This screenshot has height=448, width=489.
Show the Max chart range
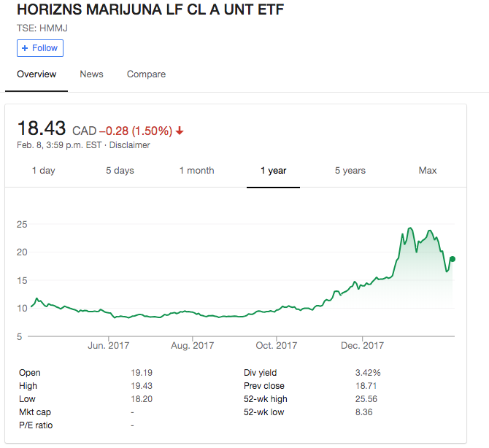click(428, 171)
